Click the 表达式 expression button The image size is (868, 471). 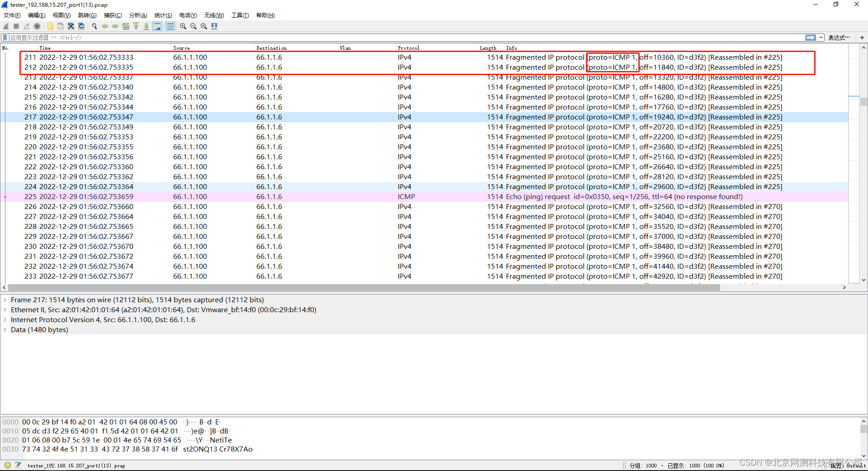tap(839, 38)
